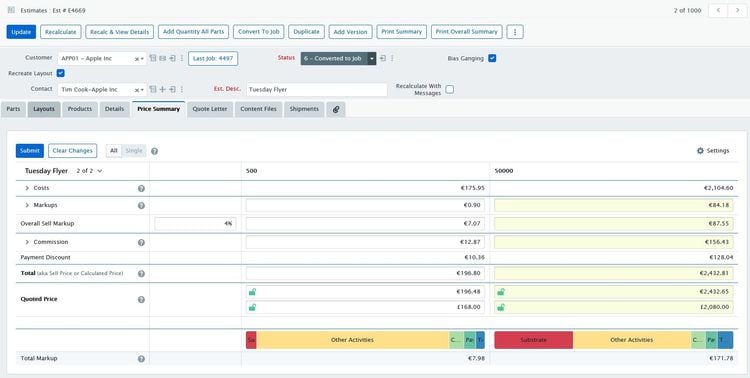Click help icon next to Total Markup

pos(141,358)
